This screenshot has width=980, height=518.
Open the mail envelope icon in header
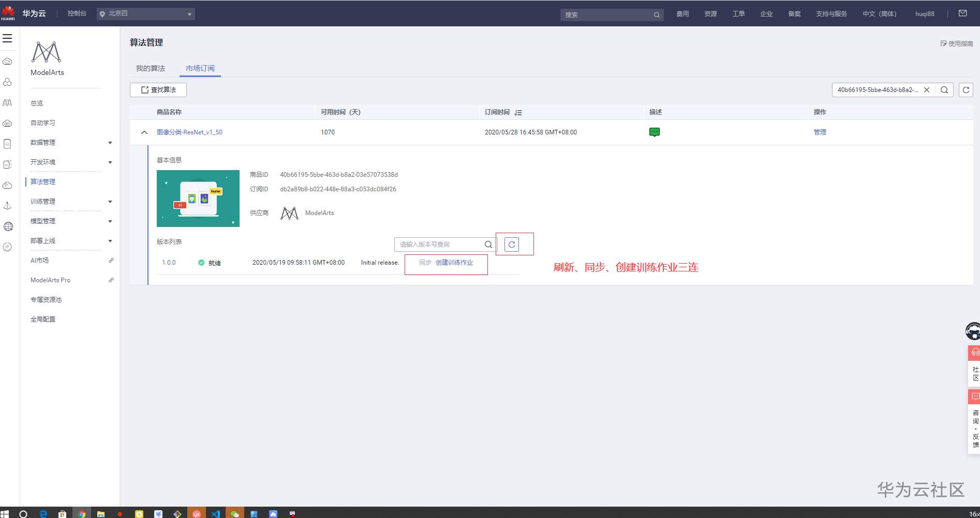coord(962,13)
